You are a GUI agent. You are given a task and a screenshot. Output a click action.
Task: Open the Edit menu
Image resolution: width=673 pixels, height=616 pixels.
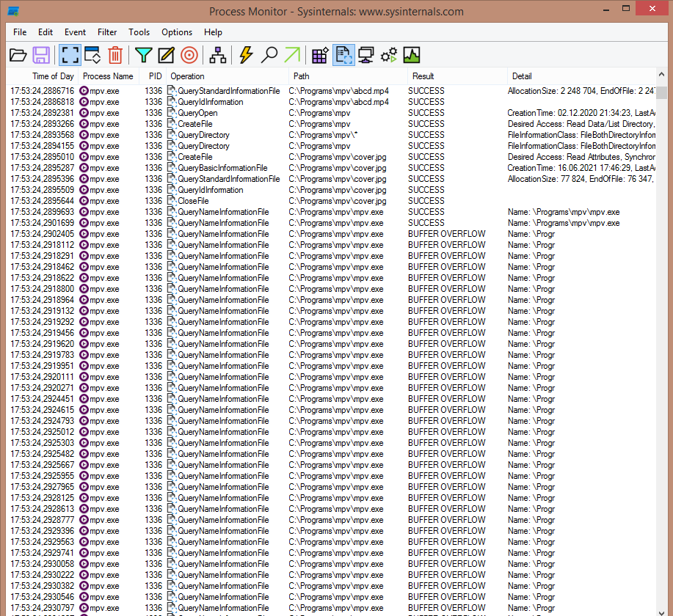(x=45, y=32)
